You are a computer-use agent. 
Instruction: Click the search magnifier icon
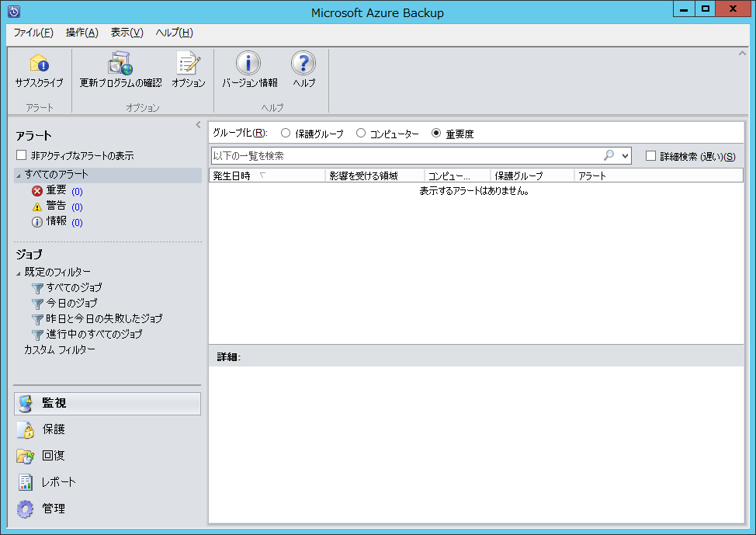pyautogui.click(x=609, y=155)
